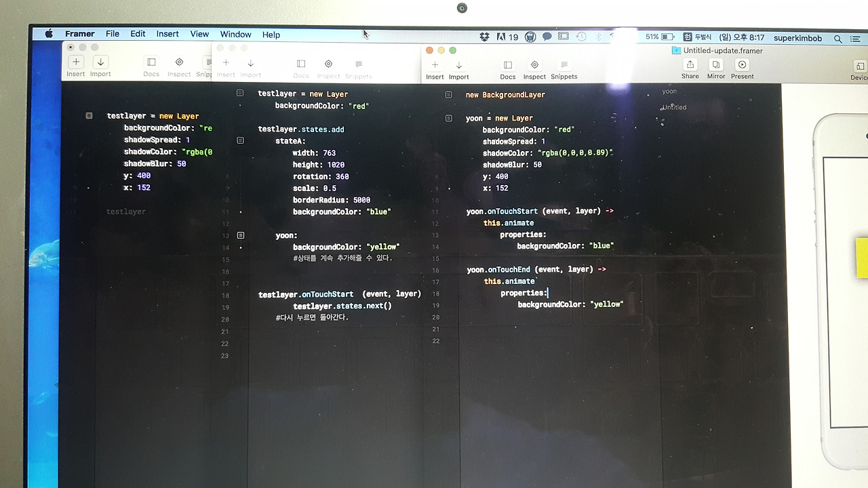
Task: Open the Edit menu
Action: (138, 34)
